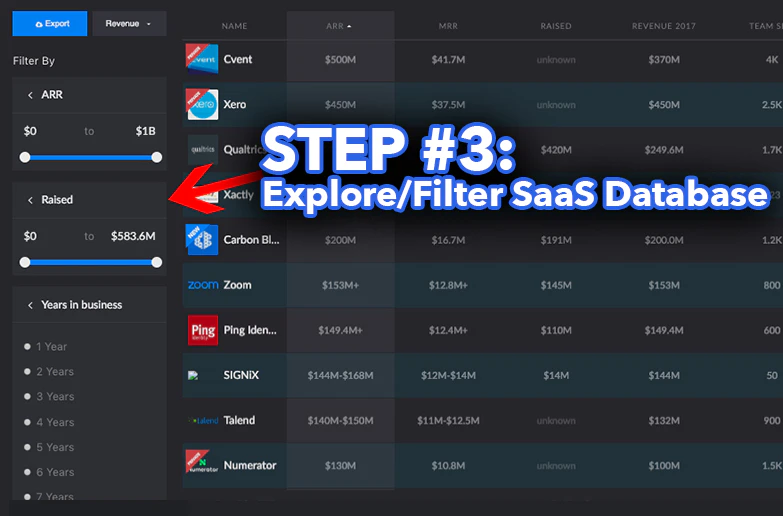Click Qualtrics' $249.6M revenue cell
Viewport: 783px width, 516px height.
[x=664, y=150]
